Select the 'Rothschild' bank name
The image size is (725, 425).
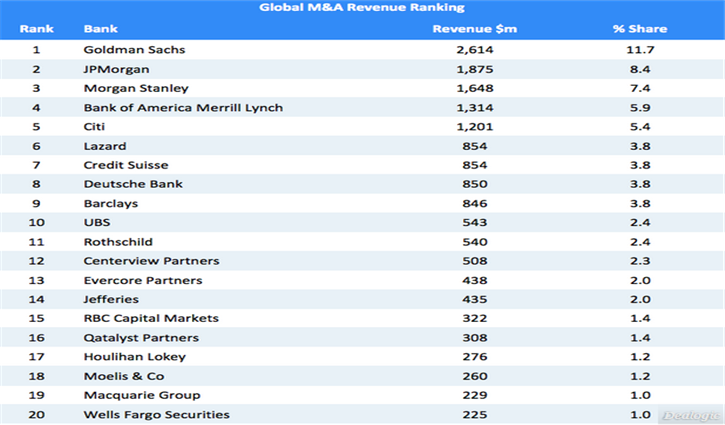[118, 242]
